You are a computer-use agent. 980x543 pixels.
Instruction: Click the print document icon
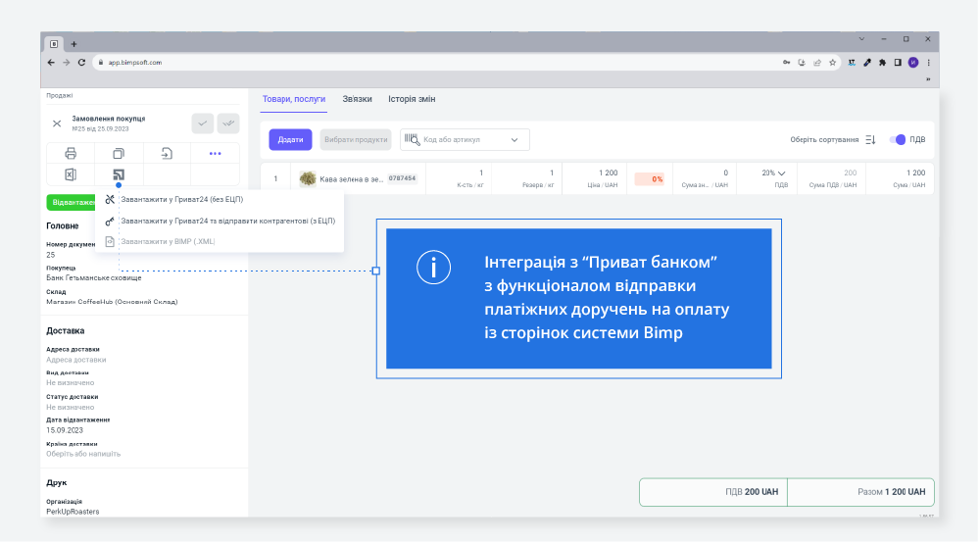pos(71,153)
